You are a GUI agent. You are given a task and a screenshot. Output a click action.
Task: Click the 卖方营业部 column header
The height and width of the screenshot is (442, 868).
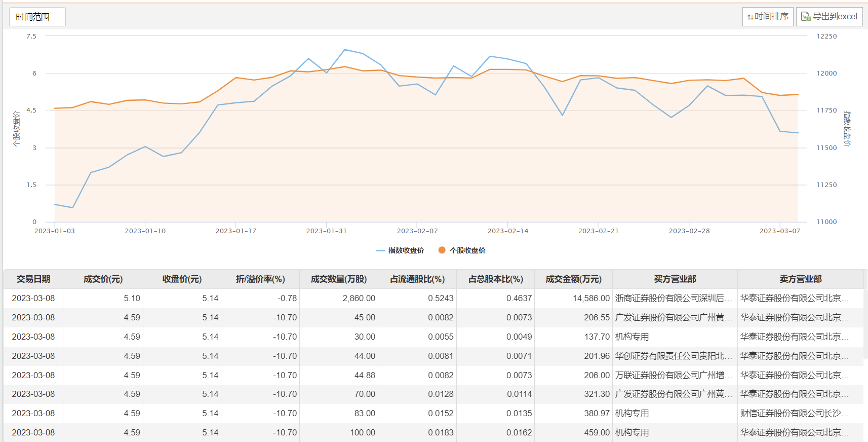(x=800, y=279)
